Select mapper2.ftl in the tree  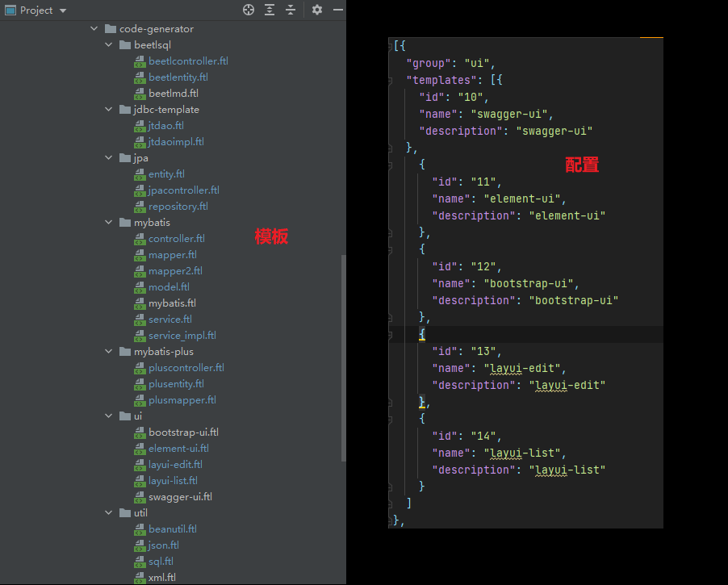coord(175,271)
